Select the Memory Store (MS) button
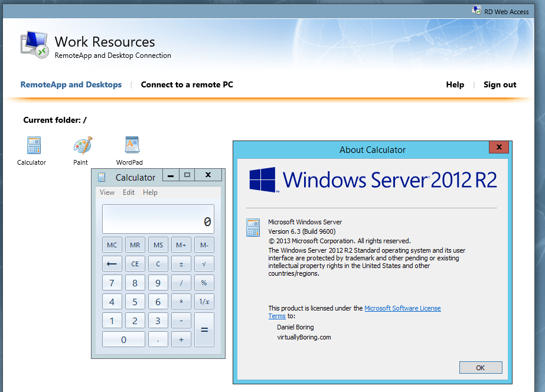This screenshot has width=545, height=392. (158, 244)
